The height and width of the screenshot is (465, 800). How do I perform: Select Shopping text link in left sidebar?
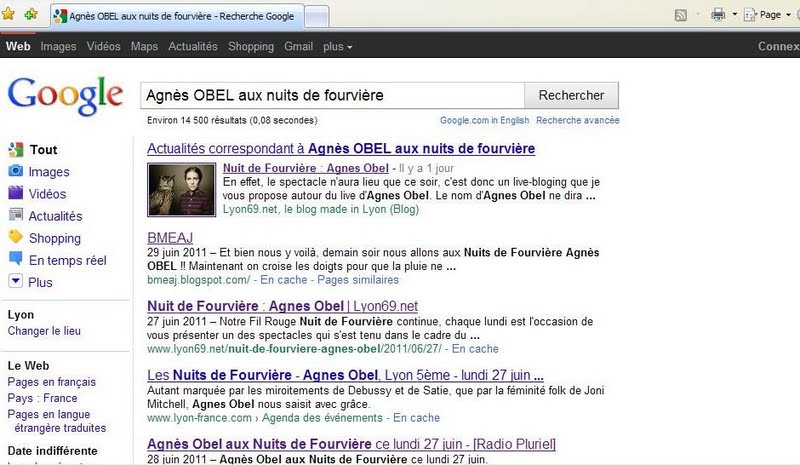[x=55, y=238]
